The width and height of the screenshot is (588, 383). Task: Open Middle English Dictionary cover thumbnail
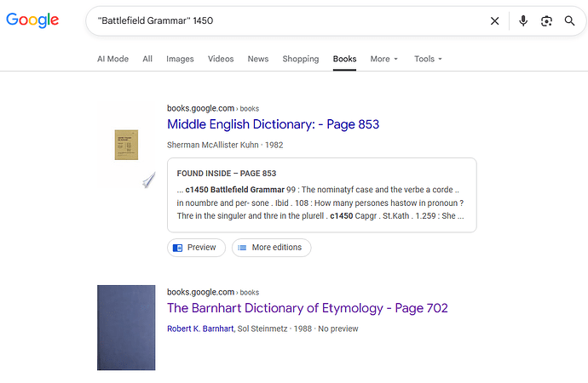pyautogui.click(x=126, y=145)
